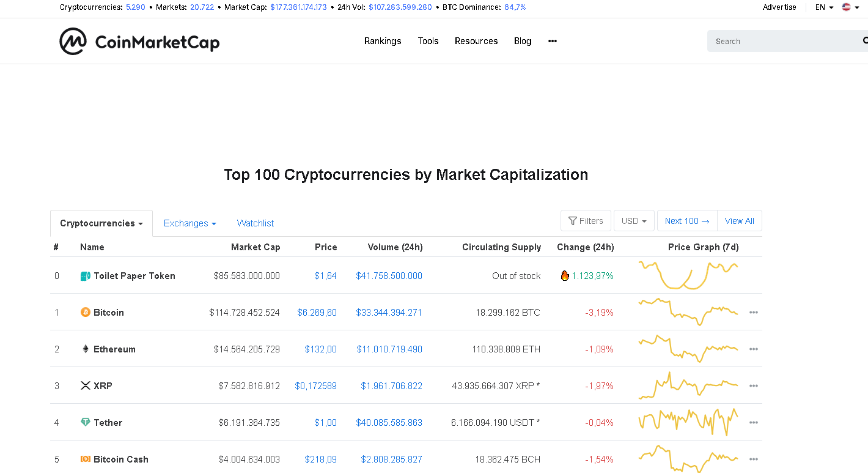
Task: Expand the Exchanges dropdown tab
Action: (189, 223)
